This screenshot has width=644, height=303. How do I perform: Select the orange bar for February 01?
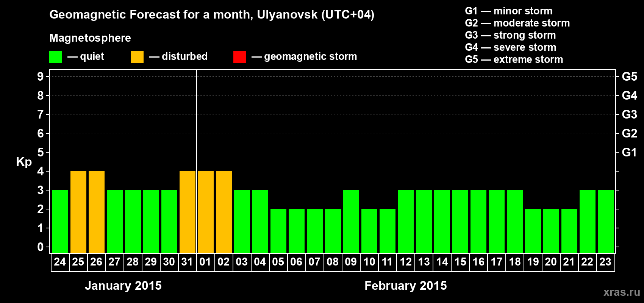206,212
